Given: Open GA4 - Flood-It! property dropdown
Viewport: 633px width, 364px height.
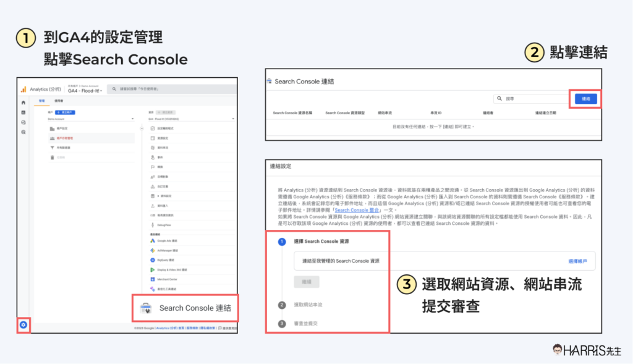Looking at the screenshot, I should pos(85,91).
